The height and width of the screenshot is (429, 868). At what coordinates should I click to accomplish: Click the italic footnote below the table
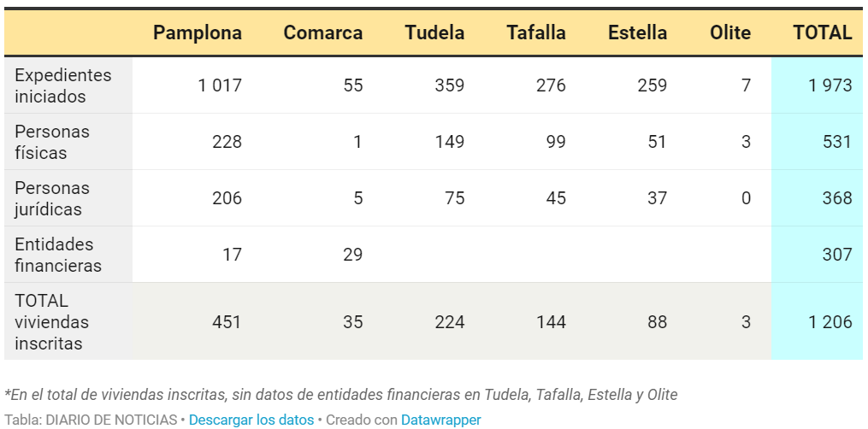[x=341, y=395]
